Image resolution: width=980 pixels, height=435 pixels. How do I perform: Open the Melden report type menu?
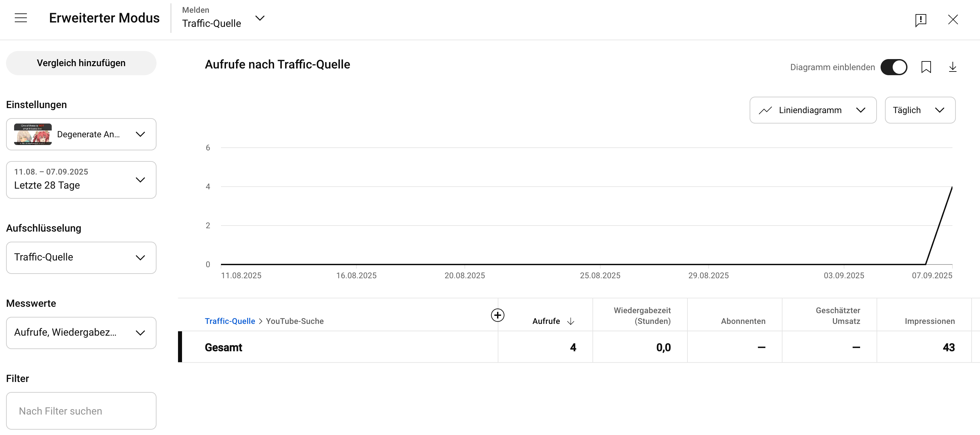coord(223,18)
